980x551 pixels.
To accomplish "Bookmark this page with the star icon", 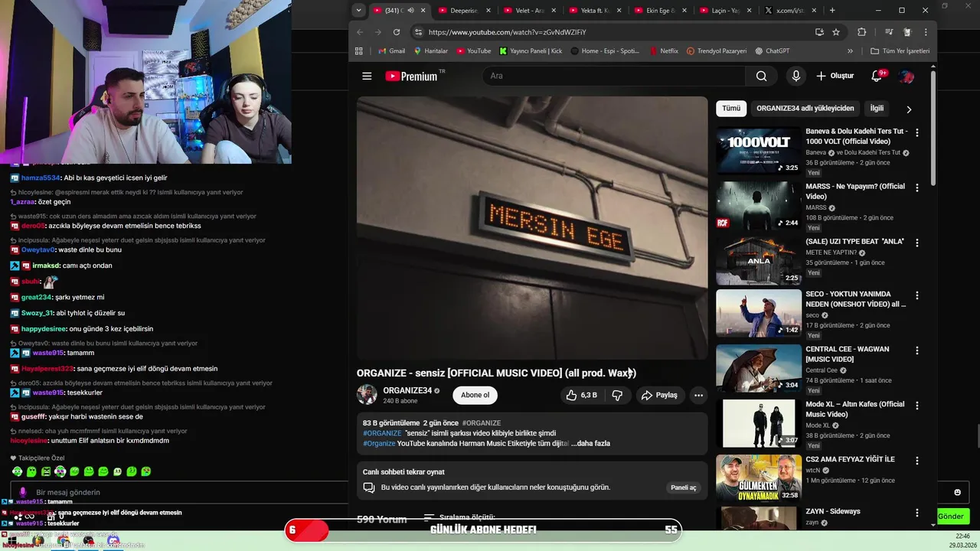I will click(836, 32).
